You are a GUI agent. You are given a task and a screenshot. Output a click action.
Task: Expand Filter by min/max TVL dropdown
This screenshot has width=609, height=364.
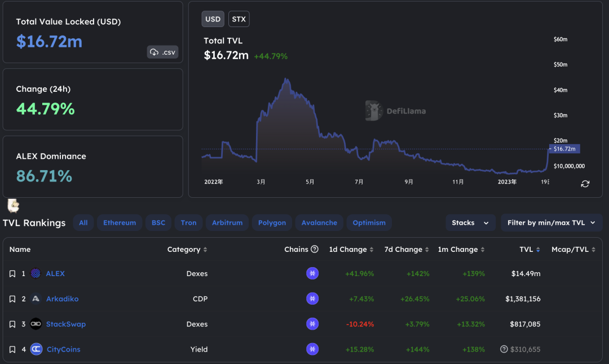[x=551, y=223]
